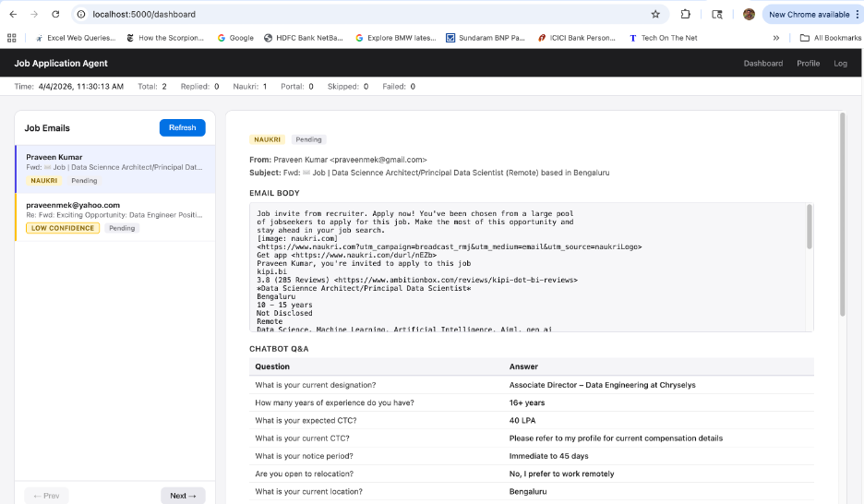Click New Chrome available update button
The image size is (864, 504).
(809, 15)
